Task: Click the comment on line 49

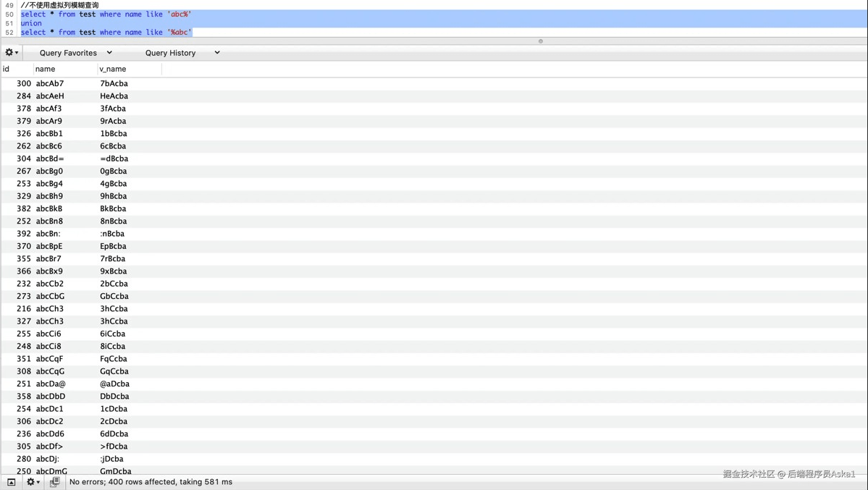Action: (x=60, y=5)
